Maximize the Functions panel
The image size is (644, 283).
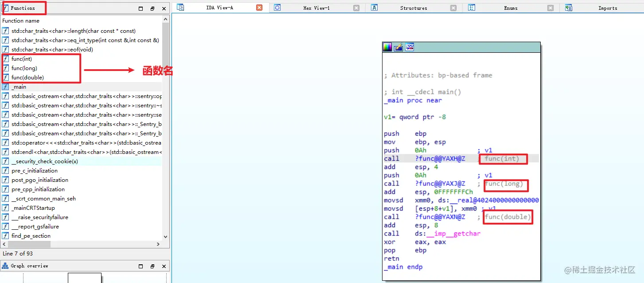point(141,8)
